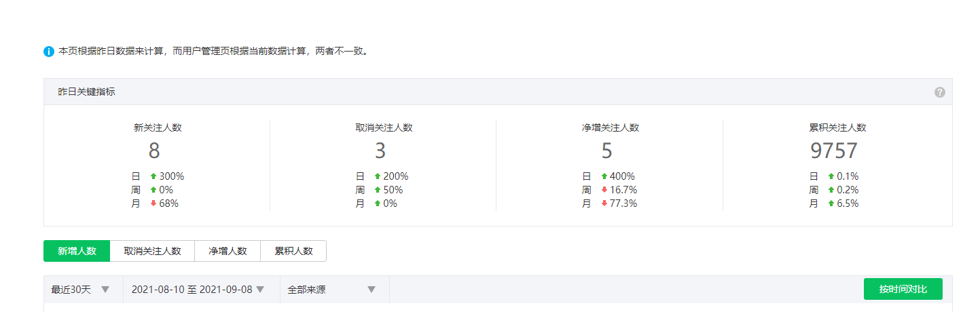Open the 全部来源 source dropdown
Screen dimensions: 980x312
(331, 290)
